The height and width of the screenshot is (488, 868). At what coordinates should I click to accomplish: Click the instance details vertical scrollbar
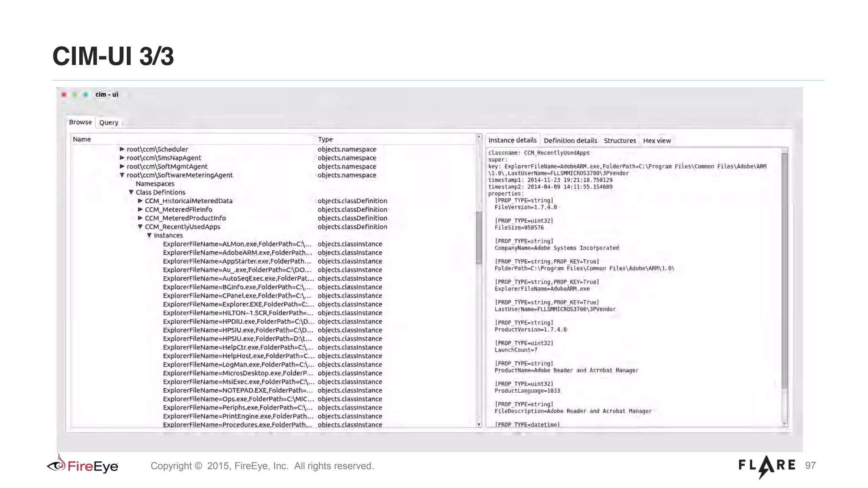tap(785, 271)
